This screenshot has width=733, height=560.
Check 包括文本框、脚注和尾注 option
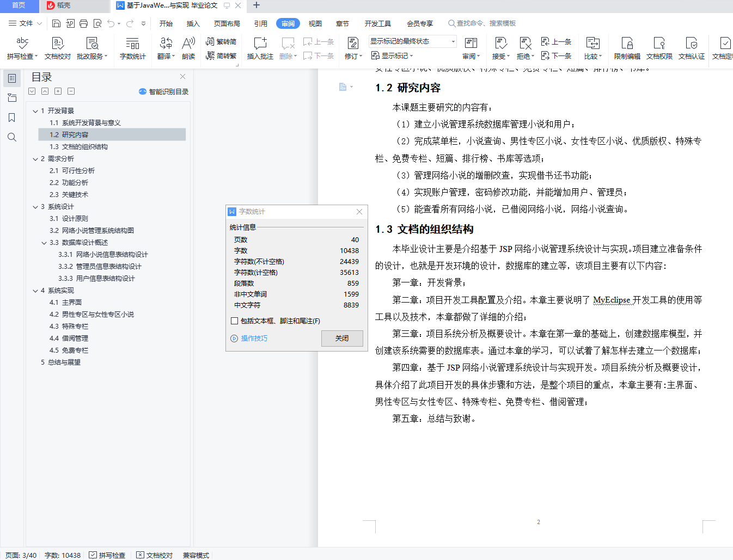click(234, 321)
